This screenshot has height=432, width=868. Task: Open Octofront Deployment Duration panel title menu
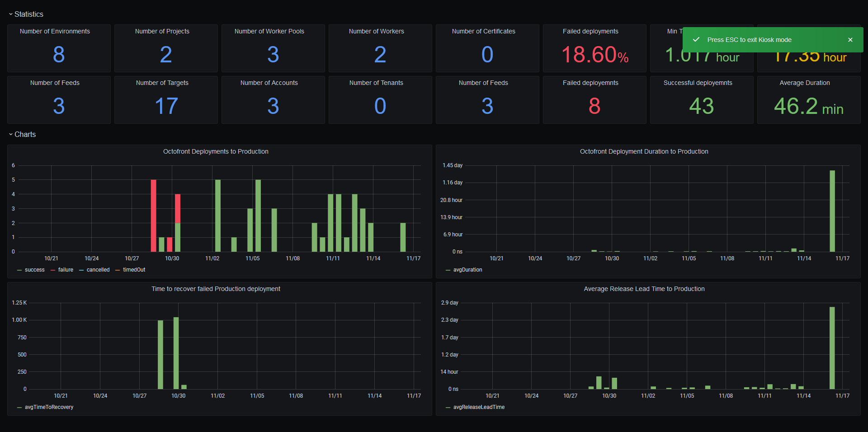coord(644,151)
